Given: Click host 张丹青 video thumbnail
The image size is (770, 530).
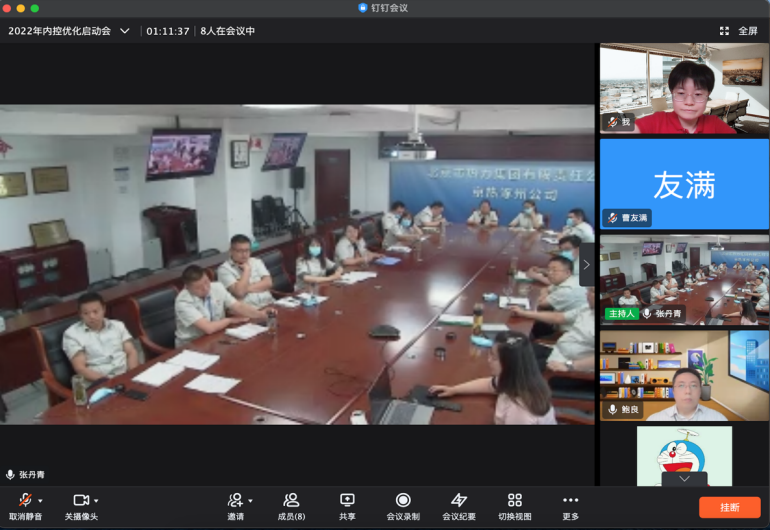Looking at the screenshot, I should [x=684, y=279].
